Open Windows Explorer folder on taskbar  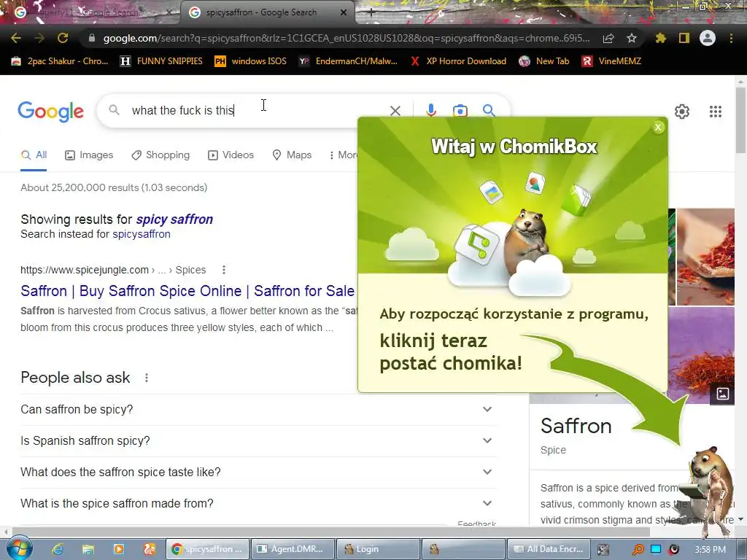click(88, 549)
